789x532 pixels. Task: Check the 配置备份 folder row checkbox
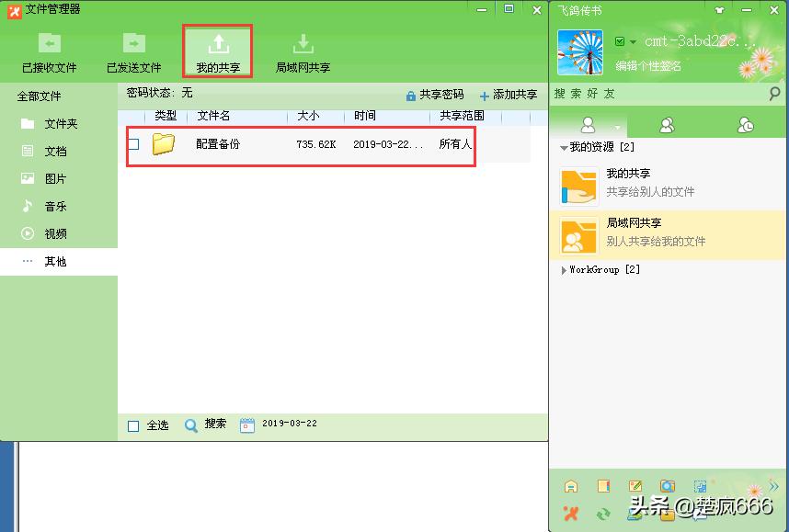[x=133, y=145]
